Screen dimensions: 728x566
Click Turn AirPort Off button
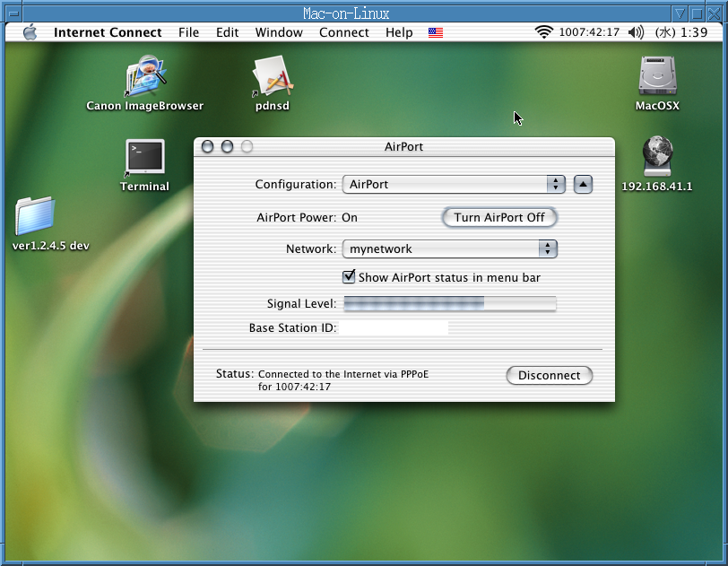coord(499,217)
